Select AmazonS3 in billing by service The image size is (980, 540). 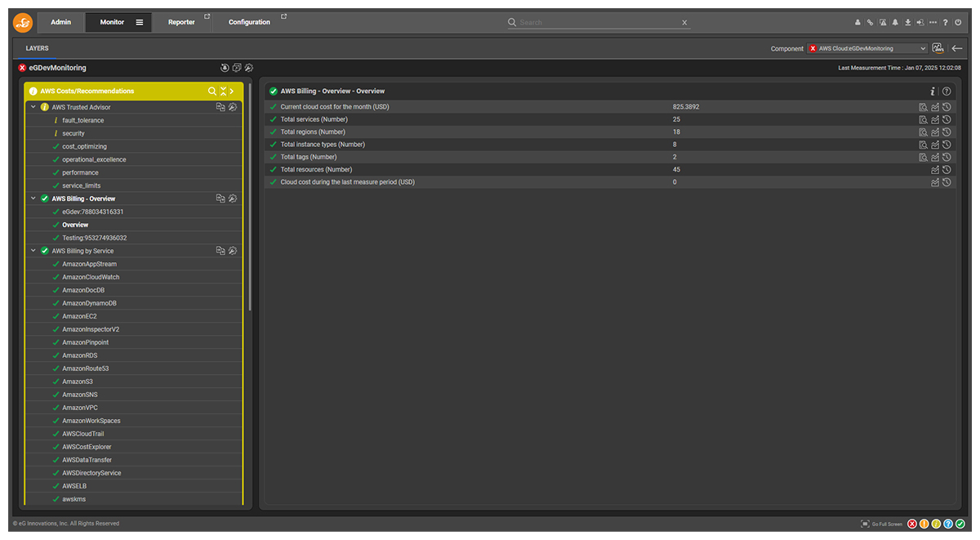tap(77, 382)
